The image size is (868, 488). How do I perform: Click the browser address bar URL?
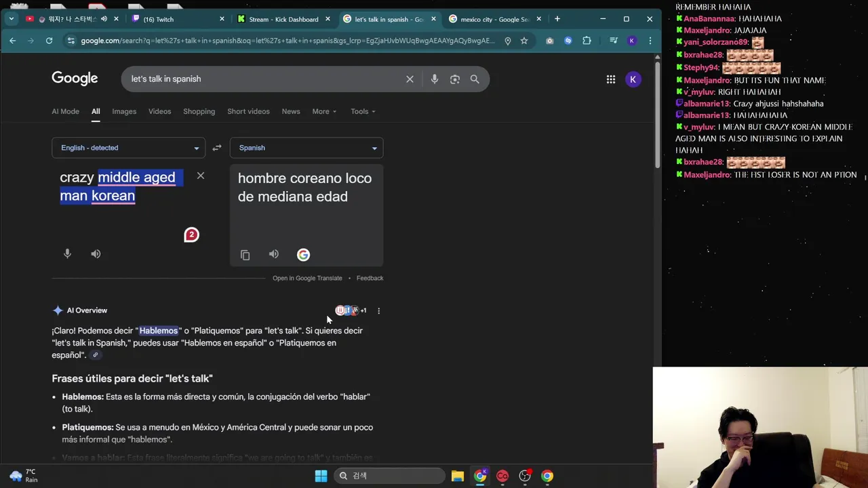tap(288, 41)
